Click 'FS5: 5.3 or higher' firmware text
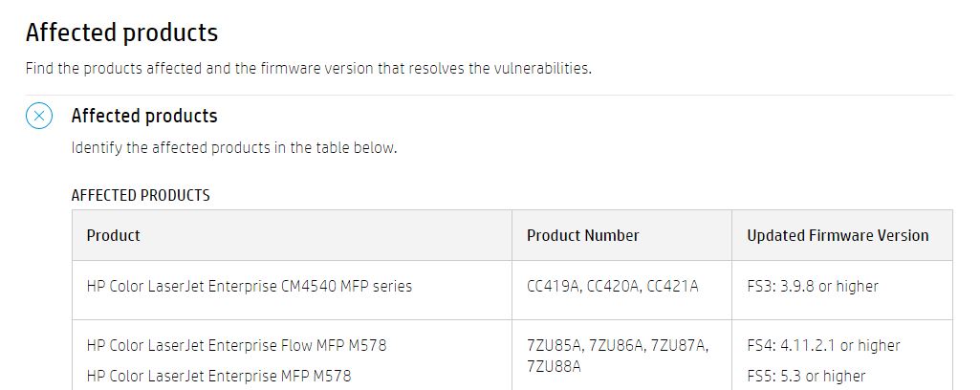 point(806,376)
